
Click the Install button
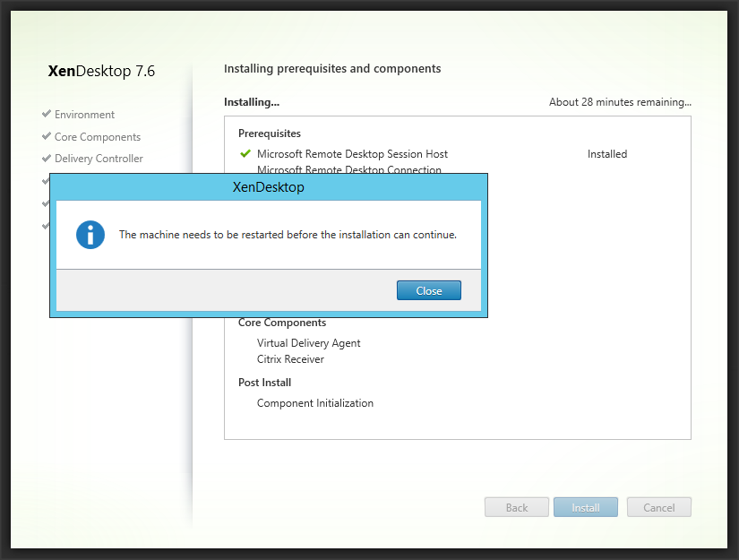coord(586,507)
